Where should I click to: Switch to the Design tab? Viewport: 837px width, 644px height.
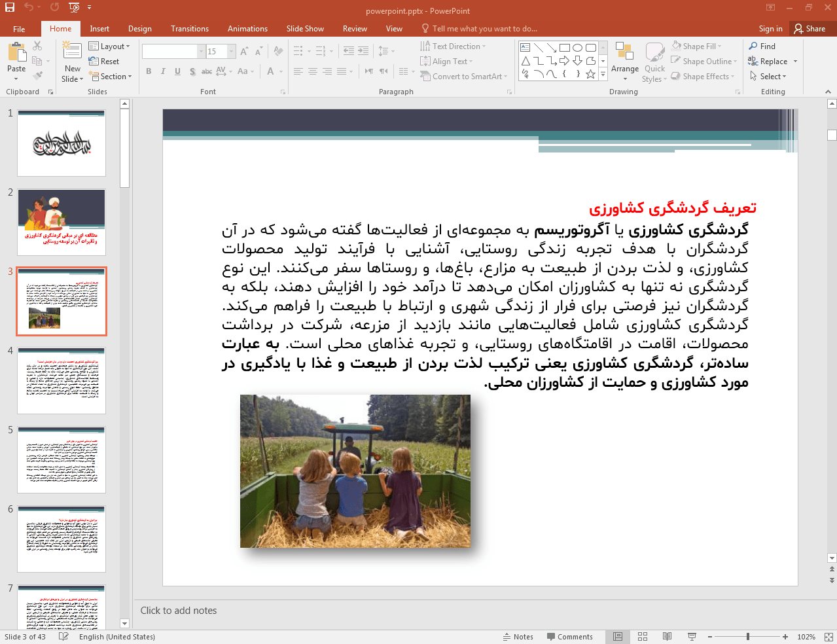pyautogui.click(x=139, y=29)
